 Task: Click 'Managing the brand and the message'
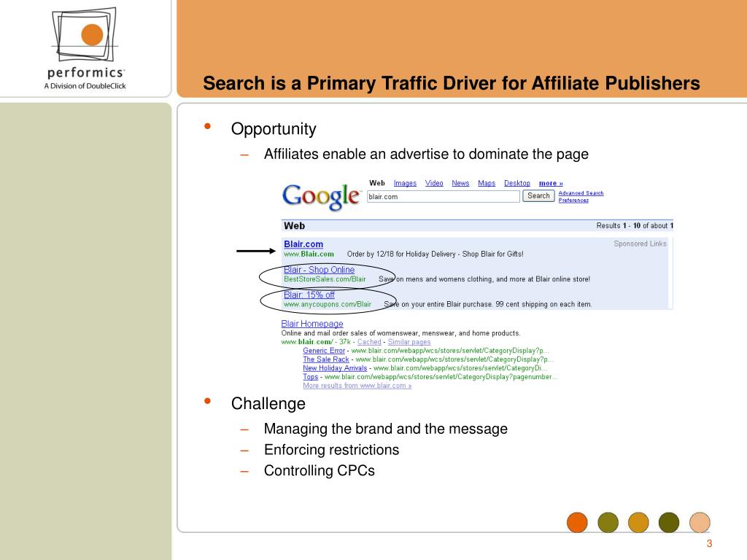pyautogui.click(x=386, y=429)
